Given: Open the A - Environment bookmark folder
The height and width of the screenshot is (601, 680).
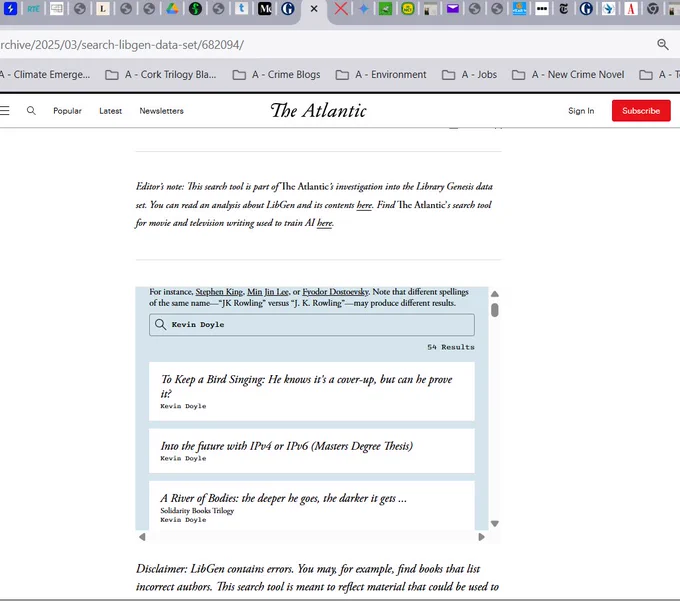Looking at the screenshot, I should 381,75.
